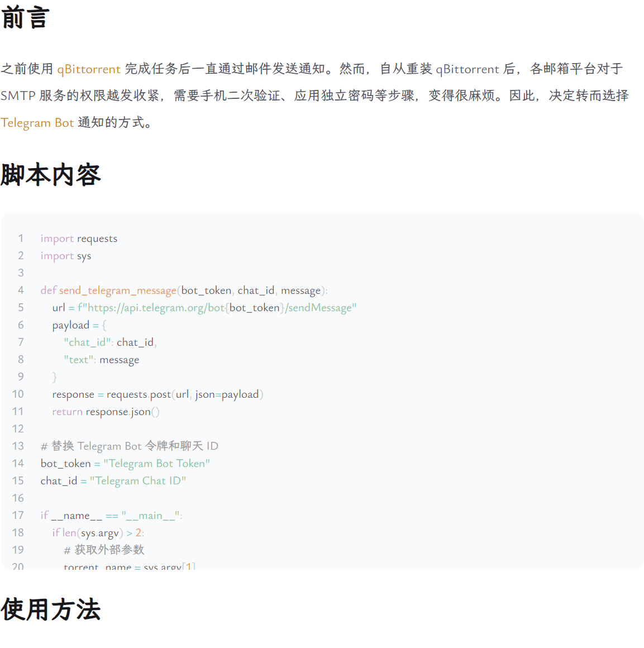Click the intro sentence starting 之前使用
The height and width of the screenshot is (648, 644).
click(312, 69)
